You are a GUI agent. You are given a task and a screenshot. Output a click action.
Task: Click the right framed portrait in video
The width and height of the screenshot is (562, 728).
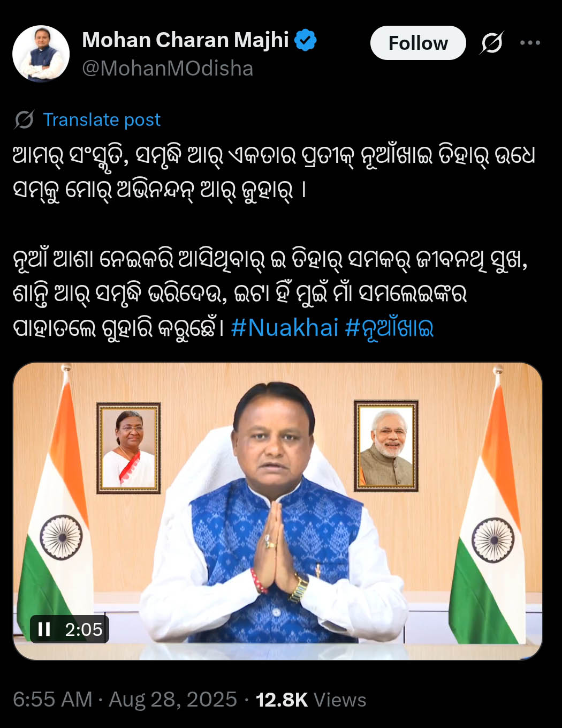click(x=386, y=446)
